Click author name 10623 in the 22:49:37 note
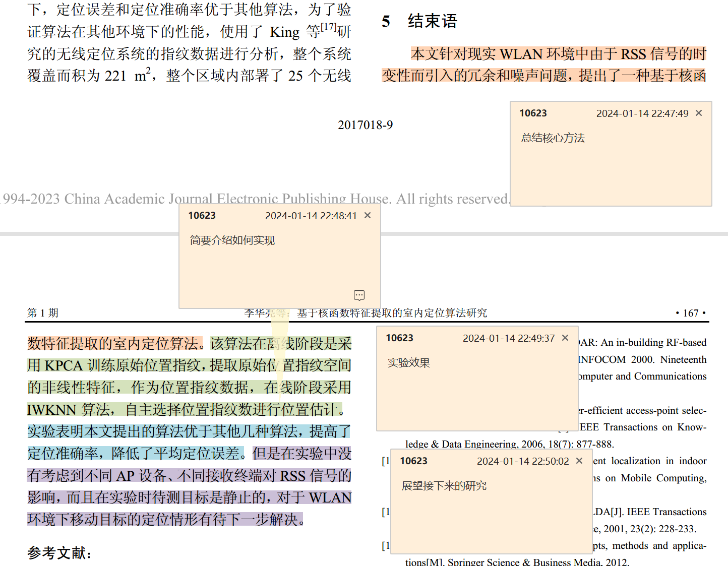This screenshot has width=728, height=566. [x=400, y=338]
